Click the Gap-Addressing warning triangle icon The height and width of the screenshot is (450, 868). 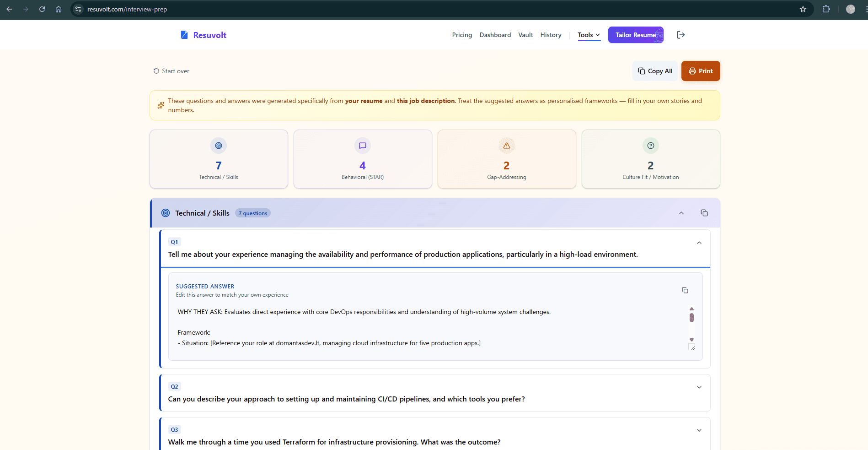click(506, 146)
